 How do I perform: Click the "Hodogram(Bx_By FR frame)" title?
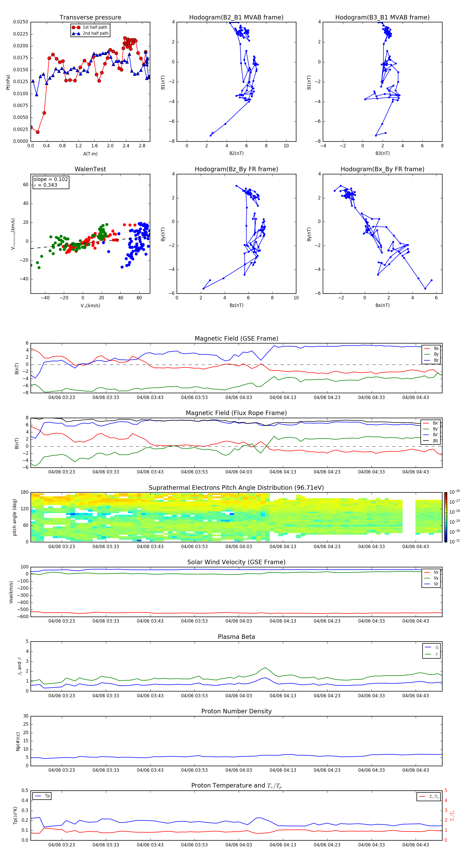tap(382, 169)
